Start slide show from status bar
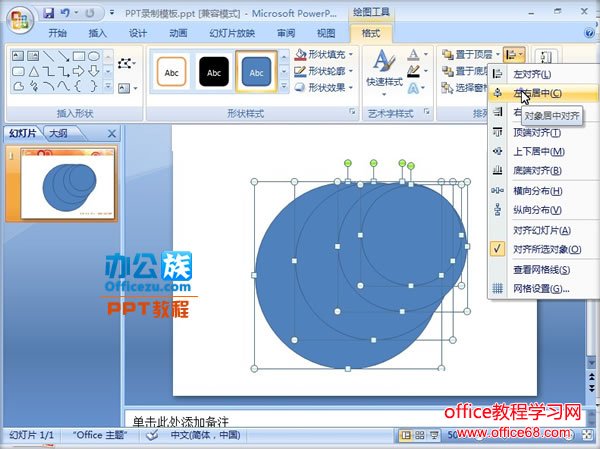 coord(434,435)
